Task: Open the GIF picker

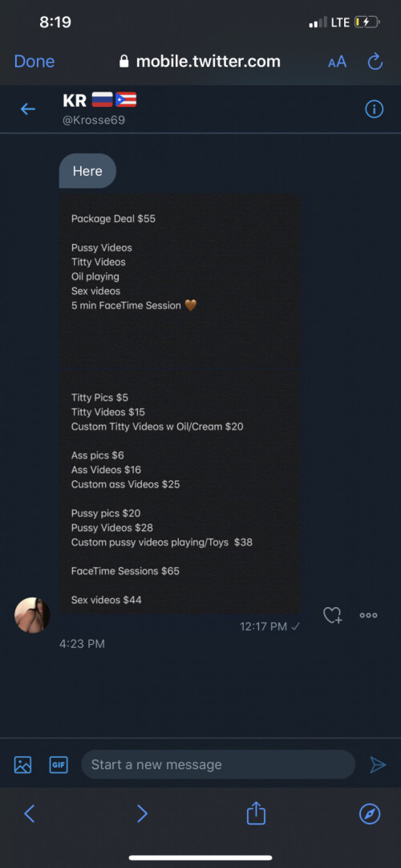Action: tap(59, 765)
